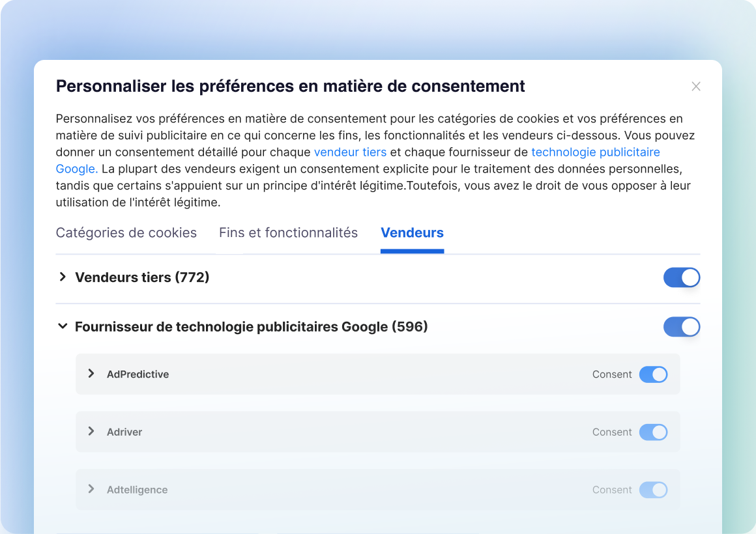Image resolution: width=756 pixels, height=534 pixels.
Task: Click the Adriver vendor name
Action: (124, 432)
